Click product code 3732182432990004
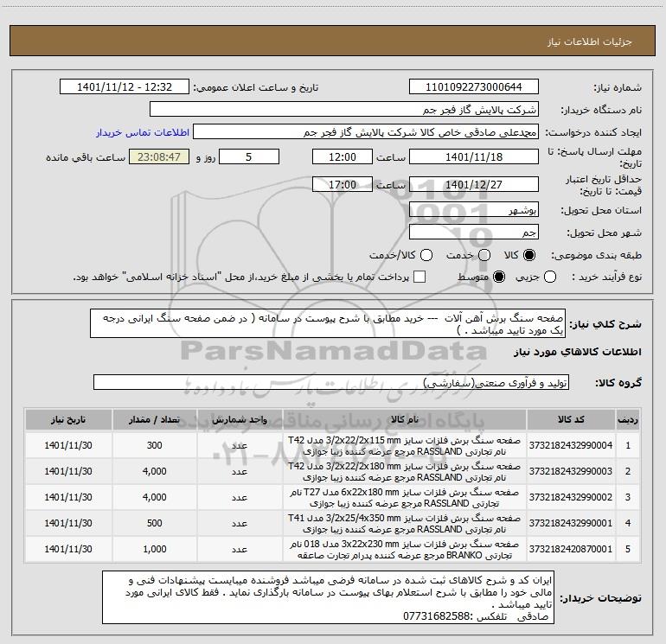The height and width of the screenshot is (644, 666). [571, 445]
